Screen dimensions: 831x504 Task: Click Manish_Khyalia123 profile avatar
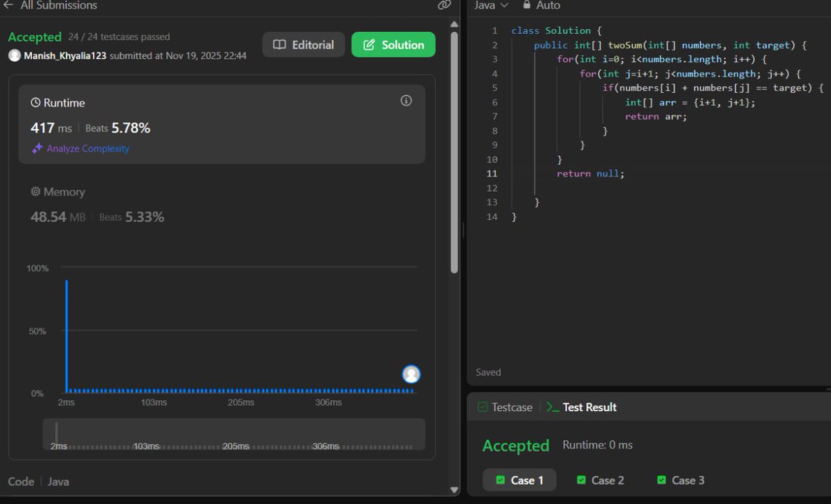coord(15,55)
